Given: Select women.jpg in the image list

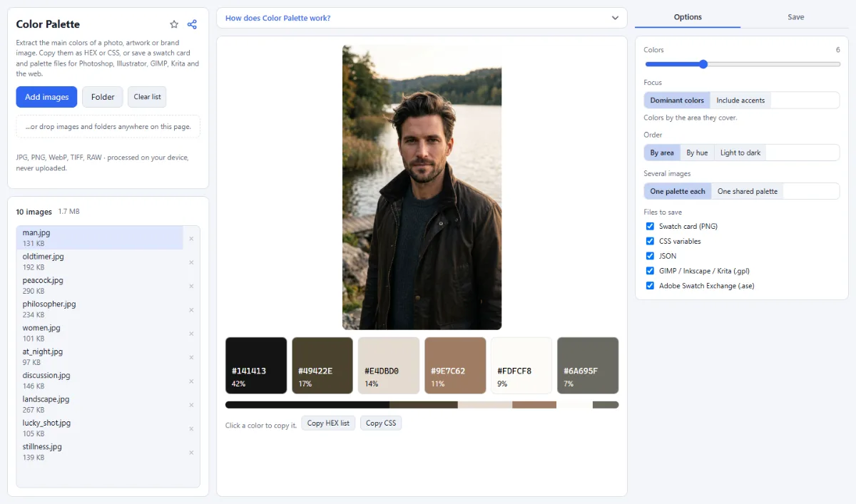Looking at the screenshot, I should point(100,333).
